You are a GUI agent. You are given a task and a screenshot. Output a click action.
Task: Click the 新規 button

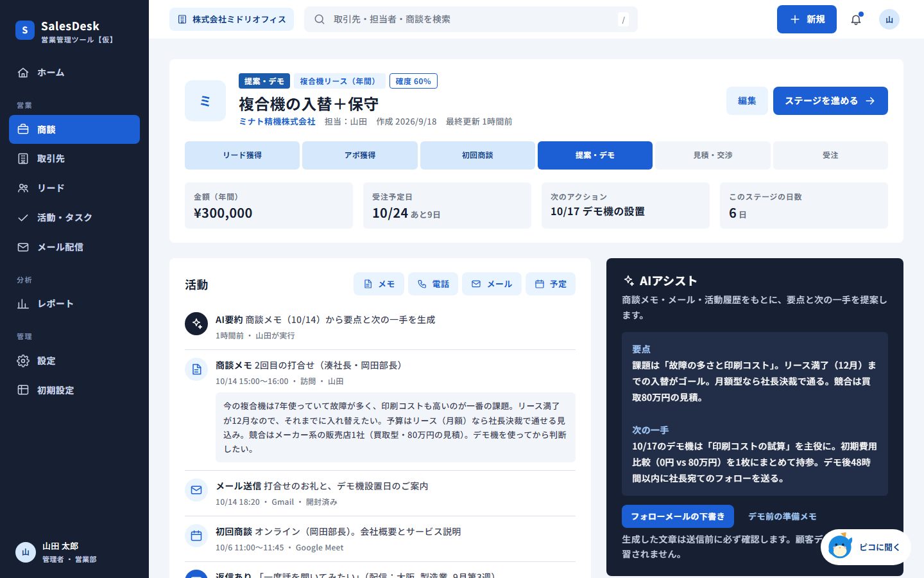click(x=807, y=19)
